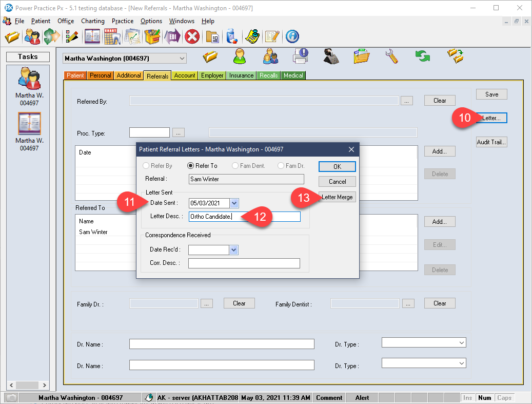Screen dimensions: 532x404
Task: Click the Corr. Desc. input field
Action: [x=244, y=263]
